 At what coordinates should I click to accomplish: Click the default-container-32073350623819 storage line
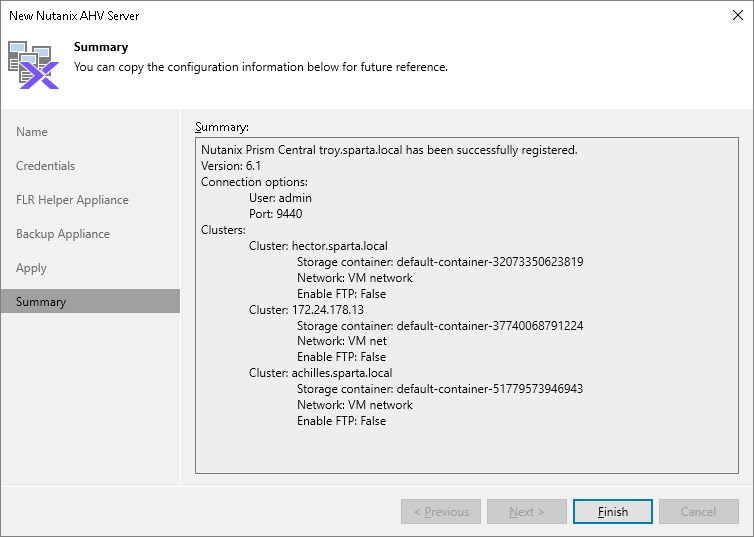(x=440, y=262)
